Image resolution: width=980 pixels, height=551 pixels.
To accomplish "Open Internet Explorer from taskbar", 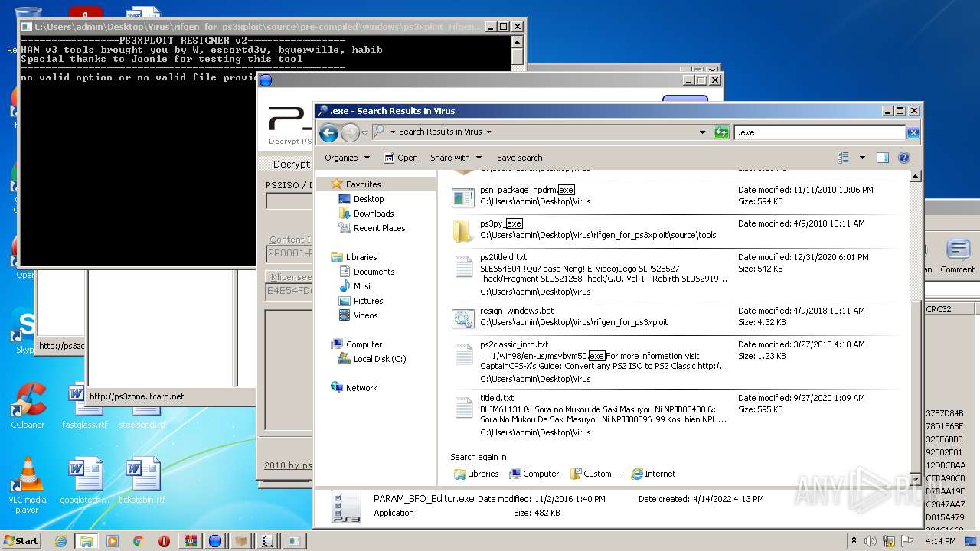I will 60,541.
